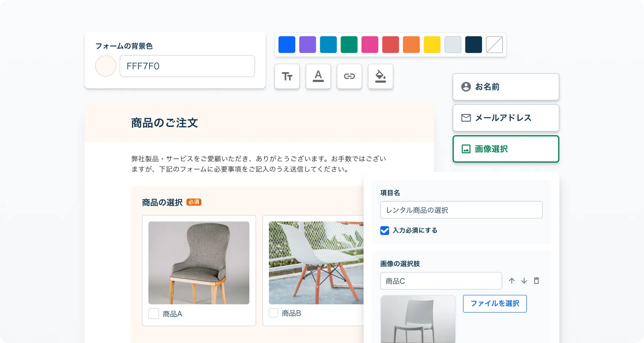Pick the green color swatch
This screenshot has height=343, width=644.
click(349, 45)
